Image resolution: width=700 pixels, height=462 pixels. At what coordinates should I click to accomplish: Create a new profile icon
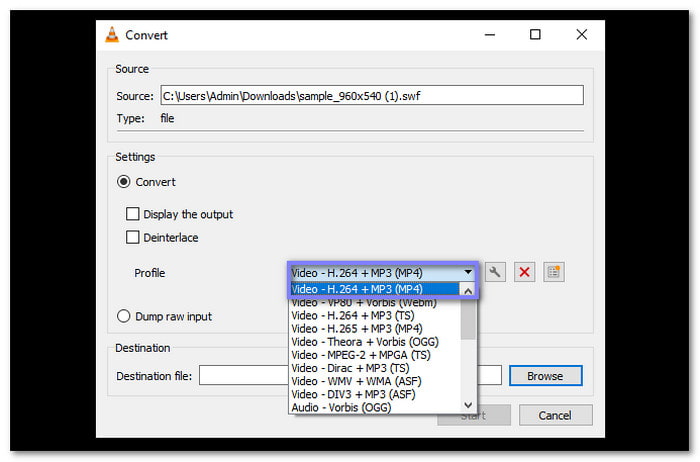554,272
